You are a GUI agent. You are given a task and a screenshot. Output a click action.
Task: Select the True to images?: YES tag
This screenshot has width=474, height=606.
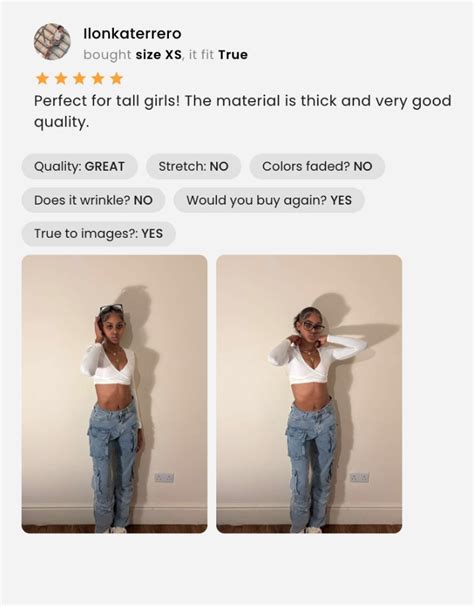click(99, 234)
